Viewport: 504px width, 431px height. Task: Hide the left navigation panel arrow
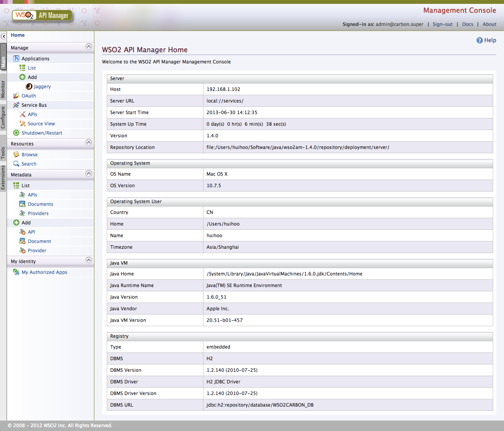click(3, 36)
